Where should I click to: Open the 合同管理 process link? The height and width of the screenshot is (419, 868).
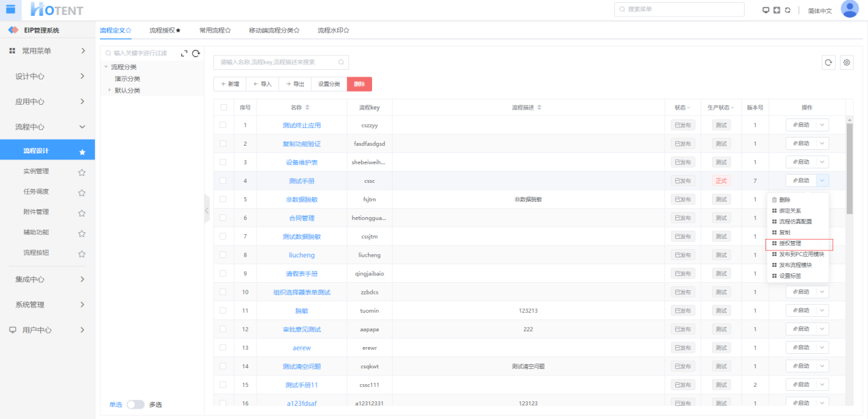[x=301, y=218]
